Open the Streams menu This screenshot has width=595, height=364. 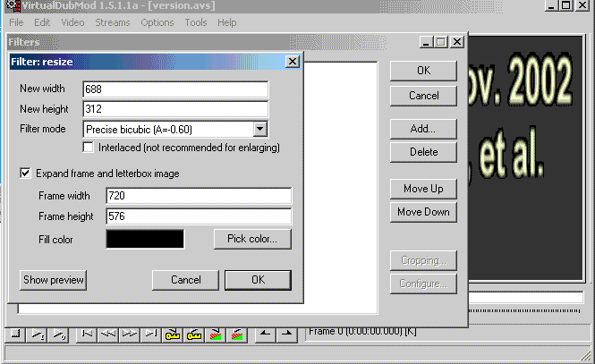click(113, 22)
